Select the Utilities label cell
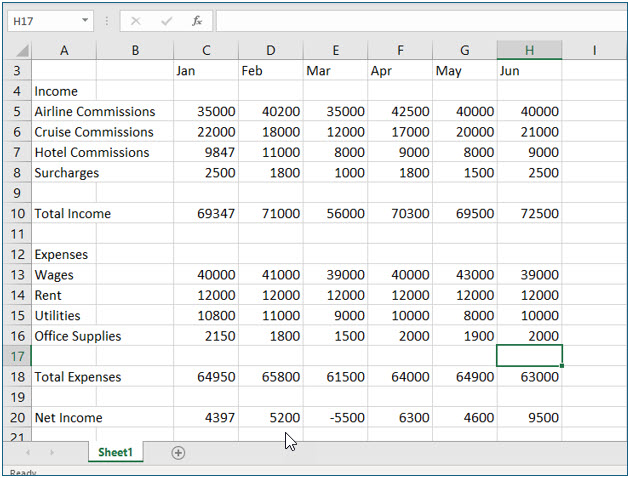The height and width of the screenshot is (478, 628). click(64, 315)
